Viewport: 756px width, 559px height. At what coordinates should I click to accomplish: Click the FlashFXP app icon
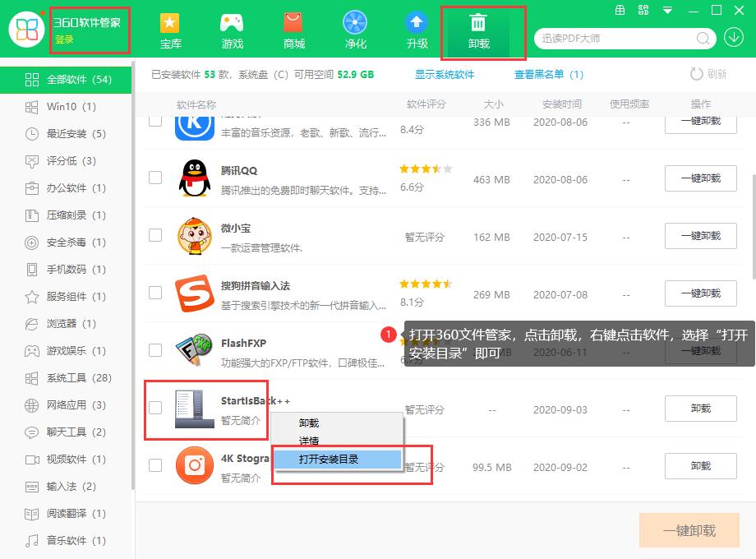coord(194,349)
